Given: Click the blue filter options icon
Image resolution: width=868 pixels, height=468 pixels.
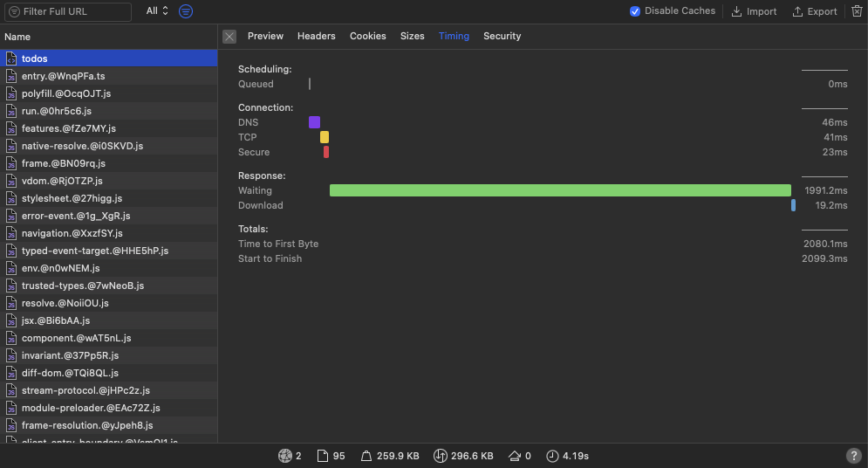Looking at the screenshot, I should tap(186, 11).
